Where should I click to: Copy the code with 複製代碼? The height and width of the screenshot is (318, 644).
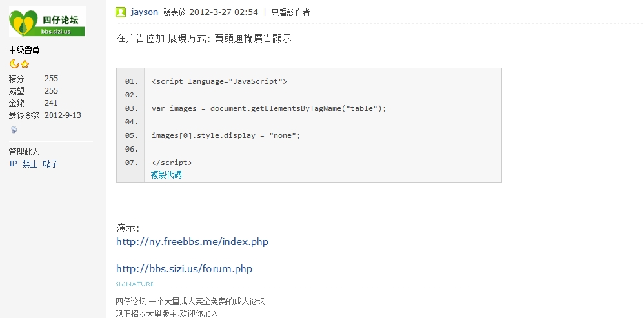click(166, 175)
